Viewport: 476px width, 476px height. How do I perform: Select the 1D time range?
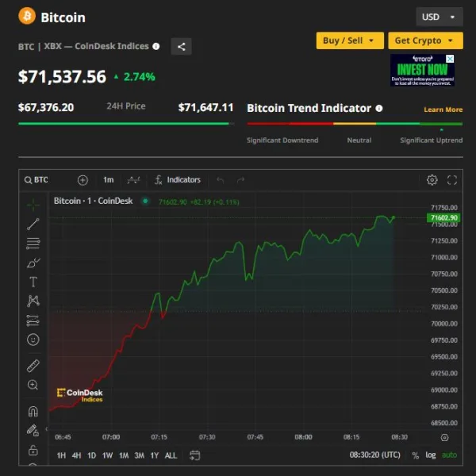pos(92,455)
